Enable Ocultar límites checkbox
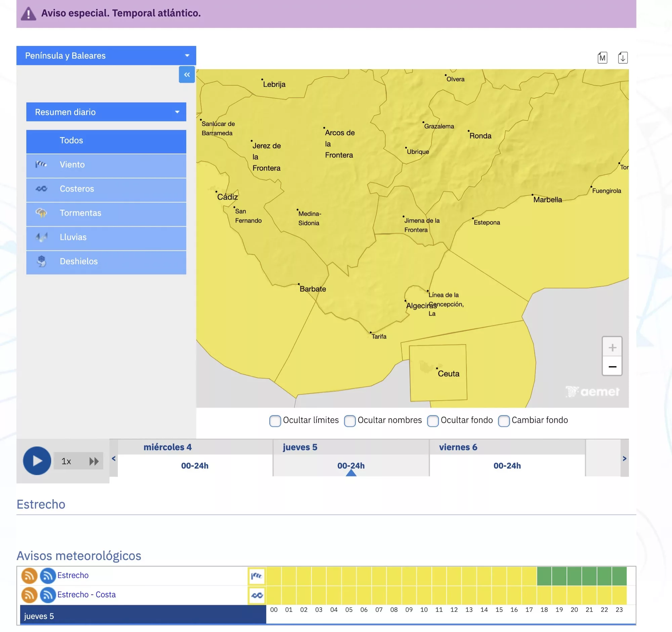Viewport: 672px width, 632px height. [275, 421]
